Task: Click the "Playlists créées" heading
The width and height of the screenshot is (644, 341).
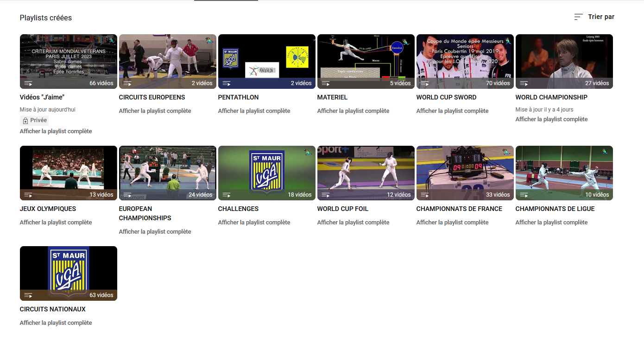Action: pyautogui.click(x=46, y=18)
